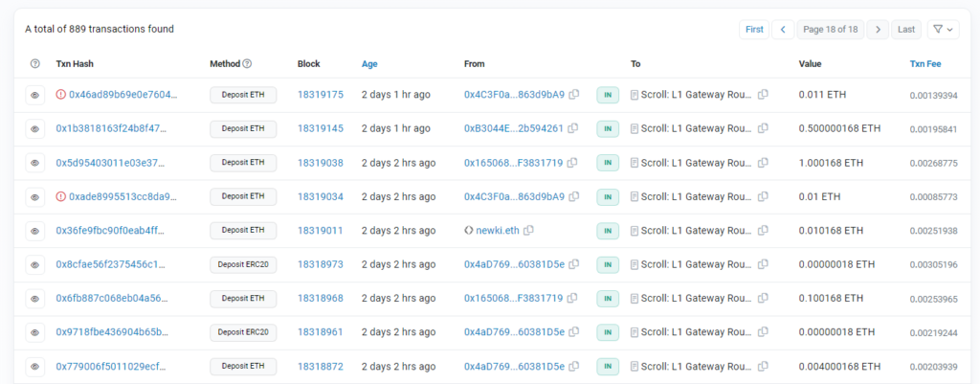This screenshot has width=980, height=384.
Task: Open block 18319145
Action: 320,128
